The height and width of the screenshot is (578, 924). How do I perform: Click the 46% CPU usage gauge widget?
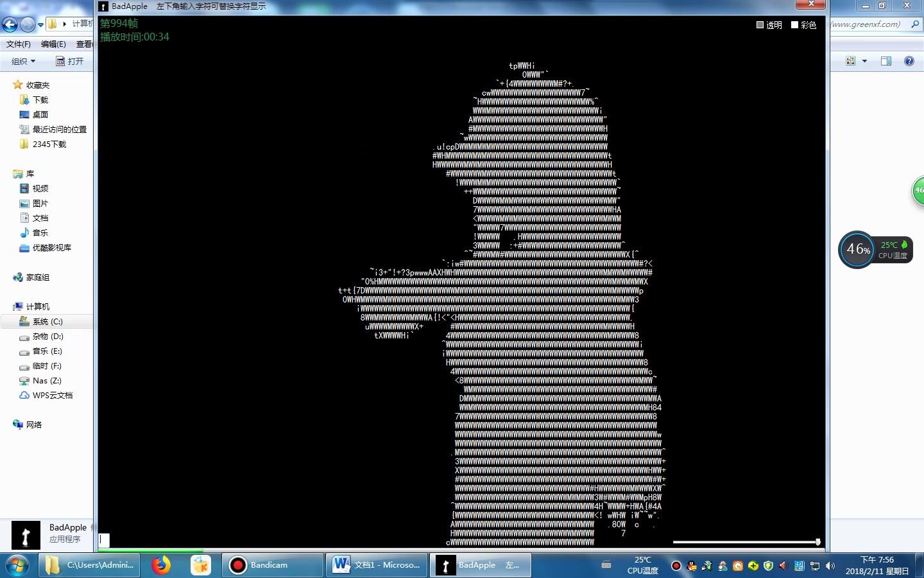857,249
